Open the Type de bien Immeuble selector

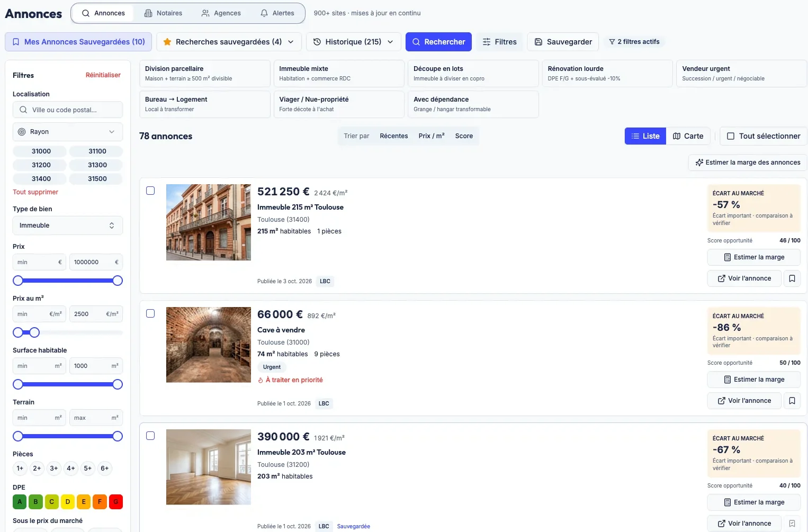(x=68, y=226)
